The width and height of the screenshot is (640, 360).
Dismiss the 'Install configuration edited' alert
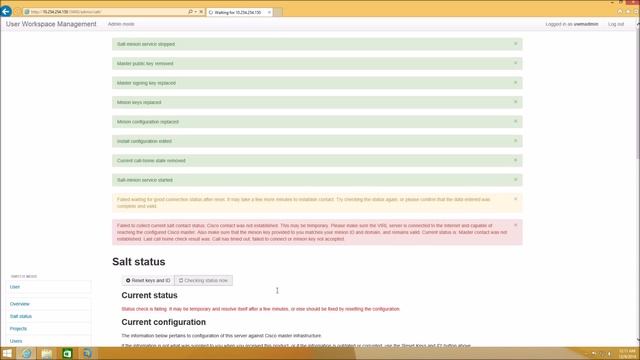point(516,141)
